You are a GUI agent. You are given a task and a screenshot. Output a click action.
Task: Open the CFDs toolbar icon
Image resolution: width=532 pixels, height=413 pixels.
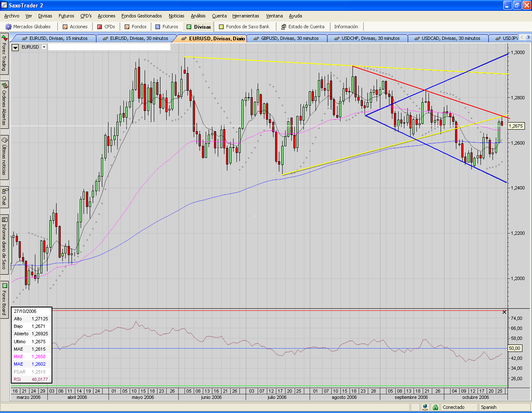tap(100, 27)
